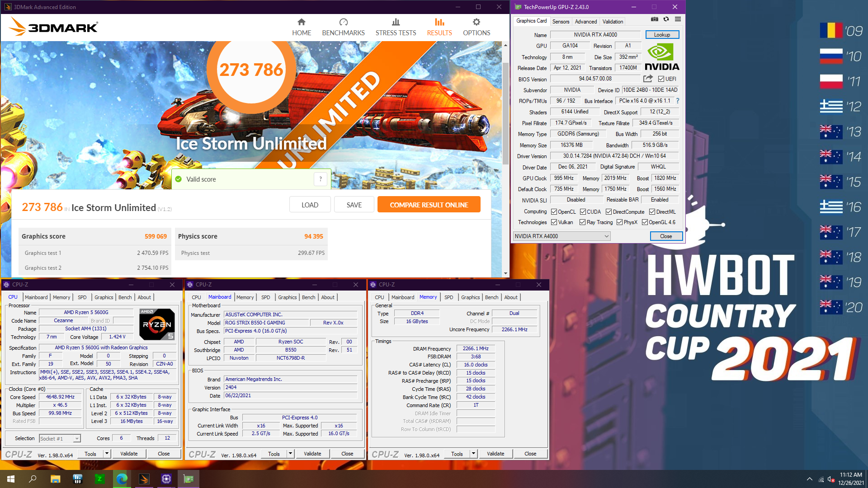Click the GPU-Z Lookup button
The height and width of the screenshot is (488, 868).
click(x=662, y=35)
